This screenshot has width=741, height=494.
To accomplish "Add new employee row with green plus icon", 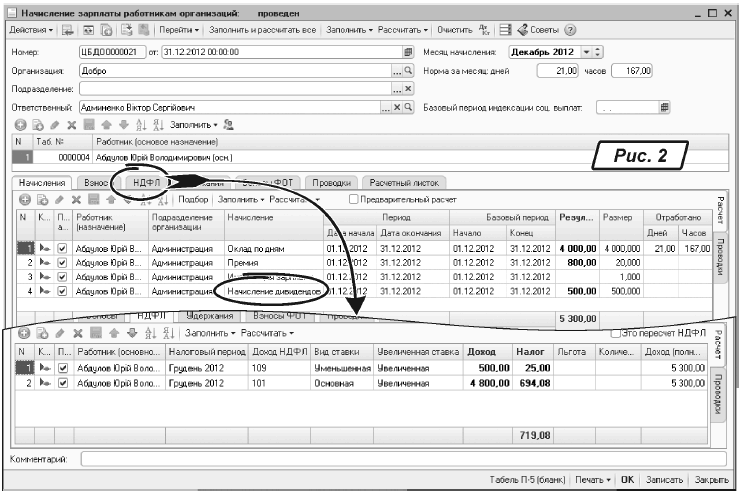I will click(20, 125).
